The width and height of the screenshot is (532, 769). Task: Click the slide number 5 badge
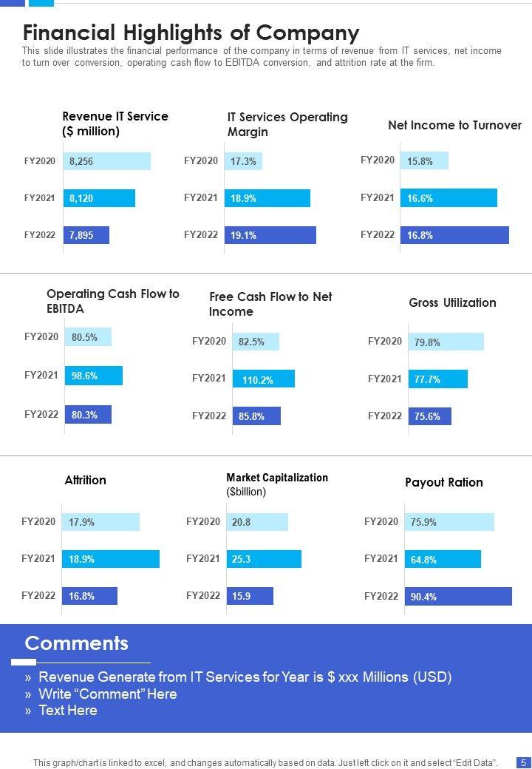click(x=522, y=762)
